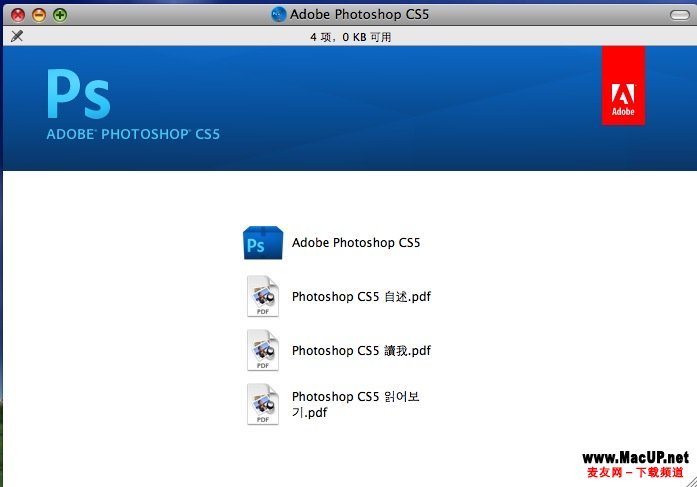Image resolution: width=697 pixels, height=487 pixels.
Task: Minimize the window with the yellow button
Action: (39, 15)
